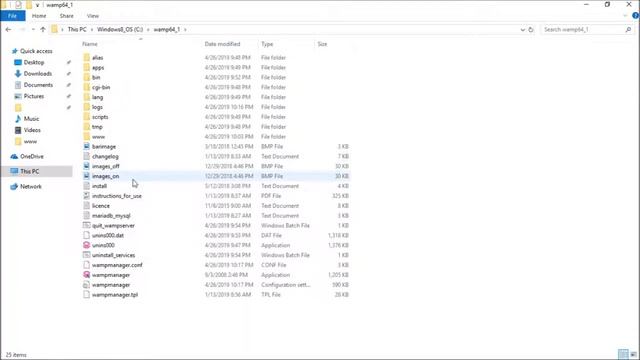Image resolution: width=640 pixels, height=360 pixels.
Task: Select the wampmanager.conf file name
Action: coord(117,265)
